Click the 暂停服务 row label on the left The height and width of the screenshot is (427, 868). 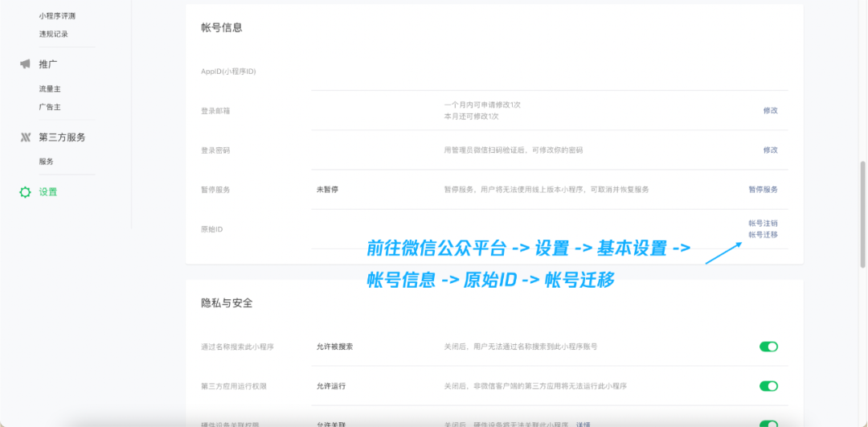[x=215, y=190]
